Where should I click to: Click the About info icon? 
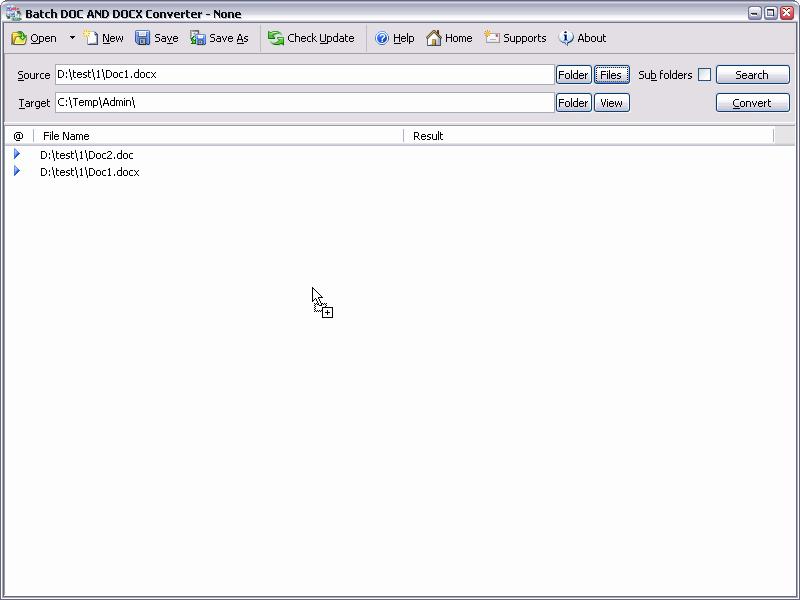click(x=566, y=38)
